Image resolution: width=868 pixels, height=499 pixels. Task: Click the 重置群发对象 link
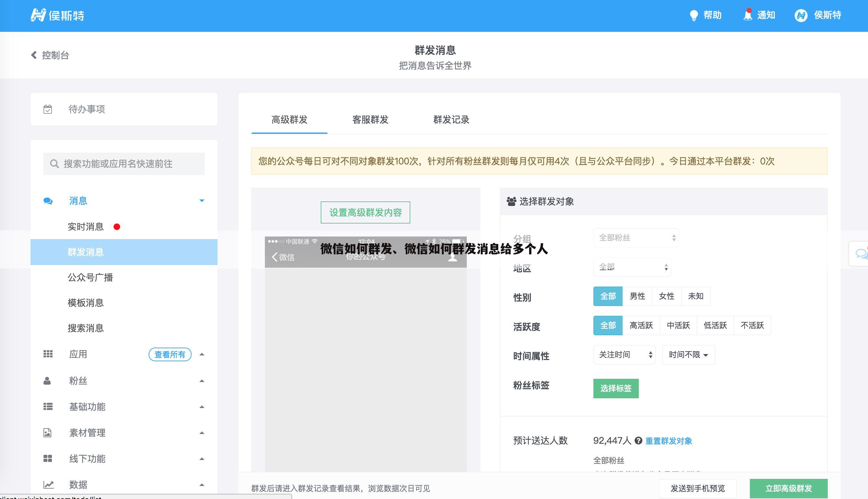click(x=669, y=441)
